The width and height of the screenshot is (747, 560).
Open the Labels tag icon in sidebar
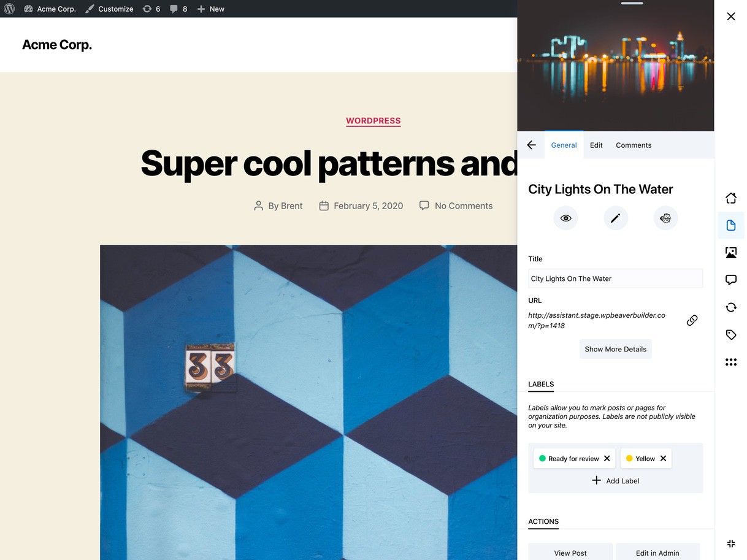point(730,335)
